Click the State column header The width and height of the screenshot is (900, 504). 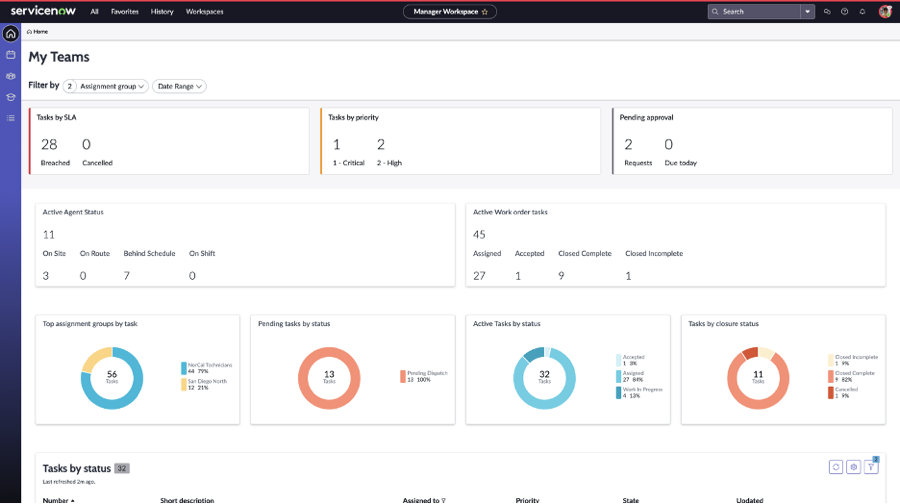[631, 501]
